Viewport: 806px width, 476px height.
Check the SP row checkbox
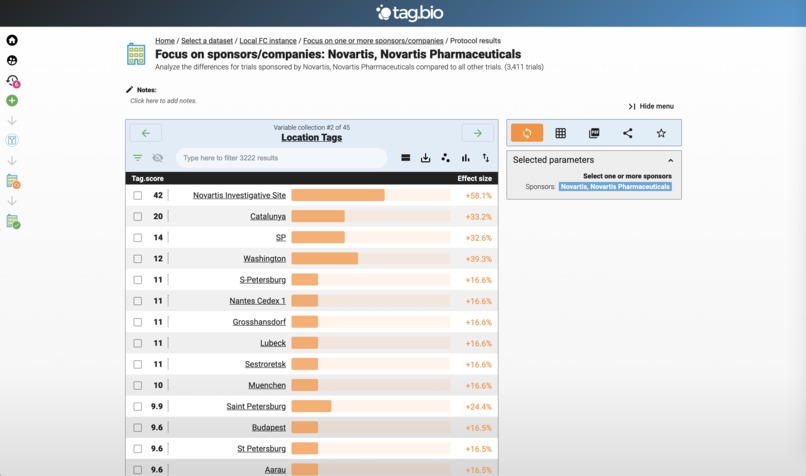pyautogui.click(x=138, y=237)
